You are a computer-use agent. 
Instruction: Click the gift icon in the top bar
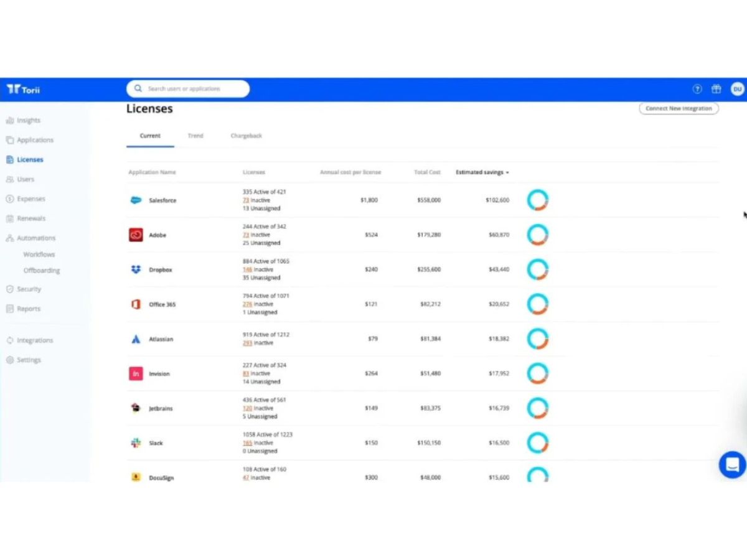[x=716, y=89]
